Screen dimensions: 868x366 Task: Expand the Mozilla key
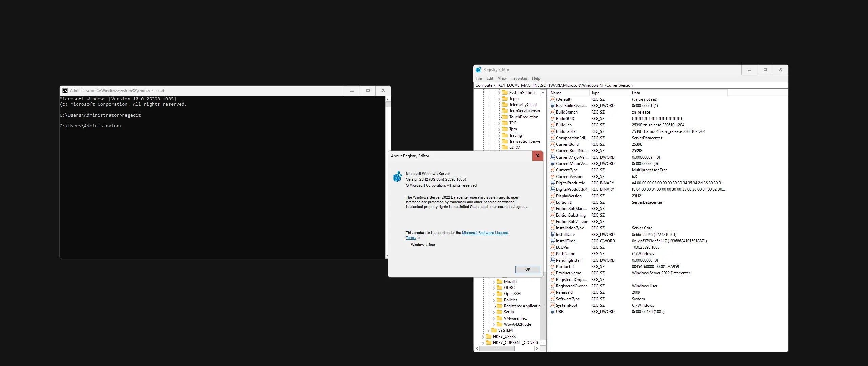pos(494,282)
